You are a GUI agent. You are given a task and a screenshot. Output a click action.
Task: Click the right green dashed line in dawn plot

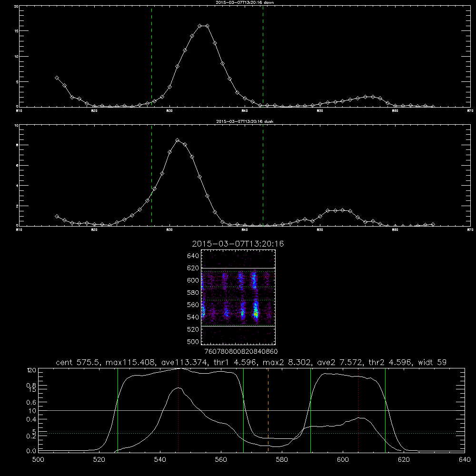(x=263, y=56)
